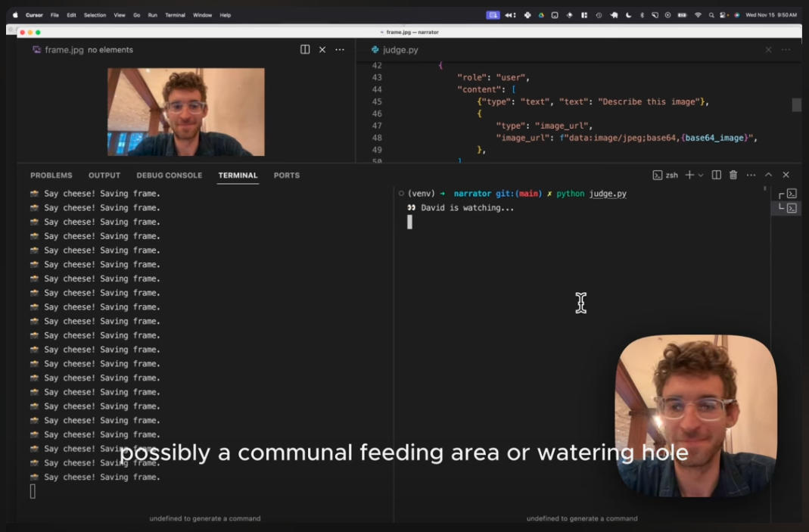Add a new terminal with plus icon

(689, 175)
